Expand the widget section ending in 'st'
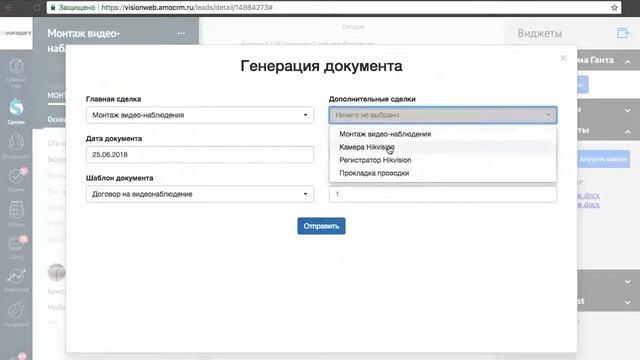640x360 pixels. pyautogui.click(x=628, y=302)
